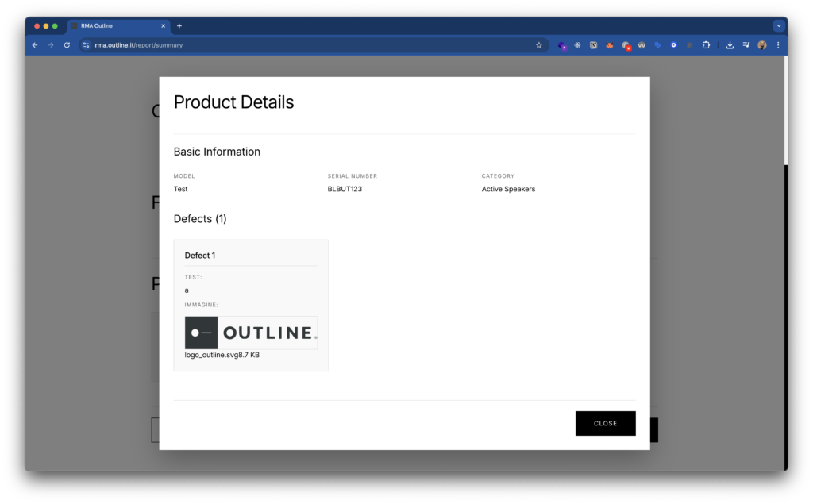The height and width of the screenshot is (504, 813).
Task: Reload the page with the refresh icon
Action: click(x=67, y=45)
